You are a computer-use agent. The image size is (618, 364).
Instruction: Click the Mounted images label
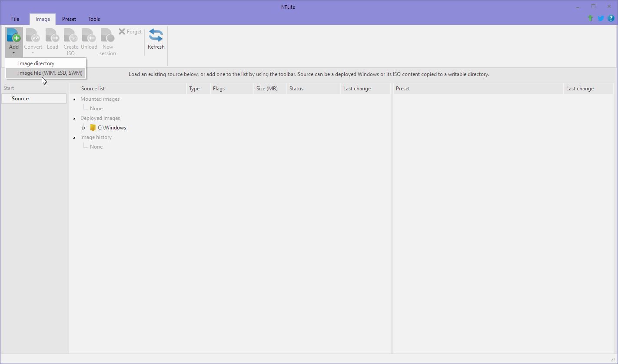tap(100, 99)
